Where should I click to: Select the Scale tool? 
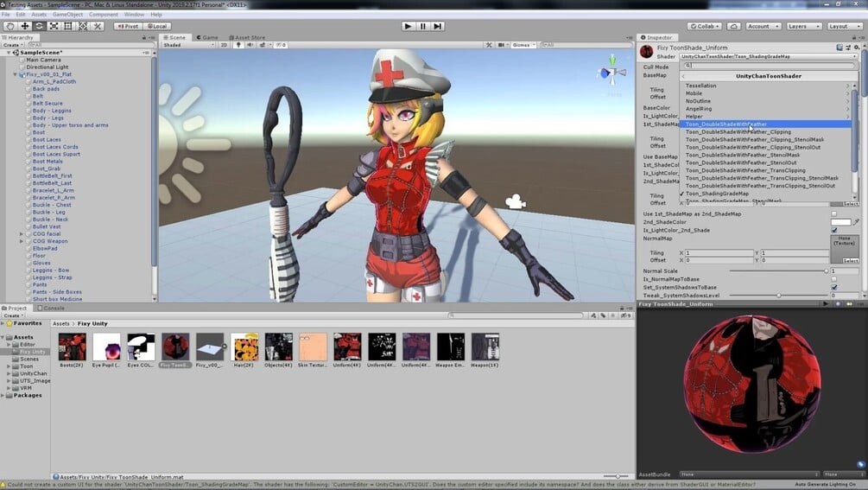coord(54,26)
